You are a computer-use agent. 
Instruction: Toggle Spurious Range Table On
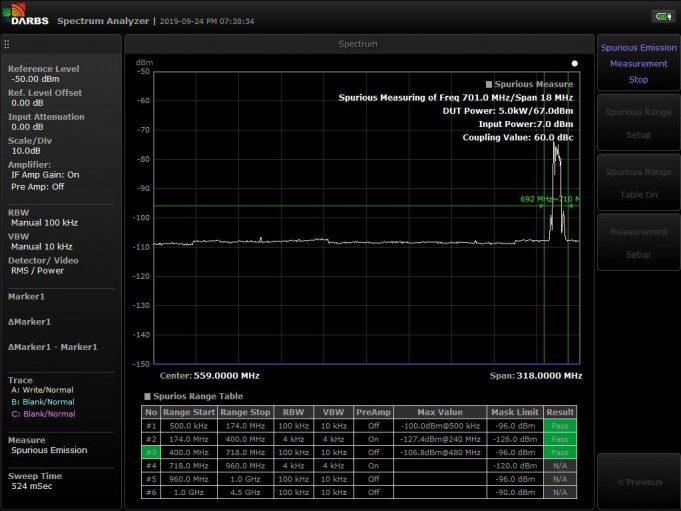(637, 183)
